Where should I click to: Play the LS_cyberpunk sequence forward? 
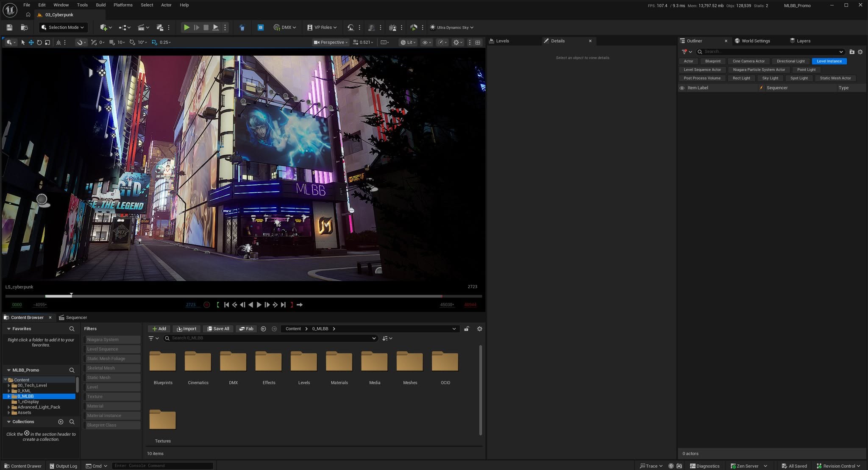click(259, 305)
